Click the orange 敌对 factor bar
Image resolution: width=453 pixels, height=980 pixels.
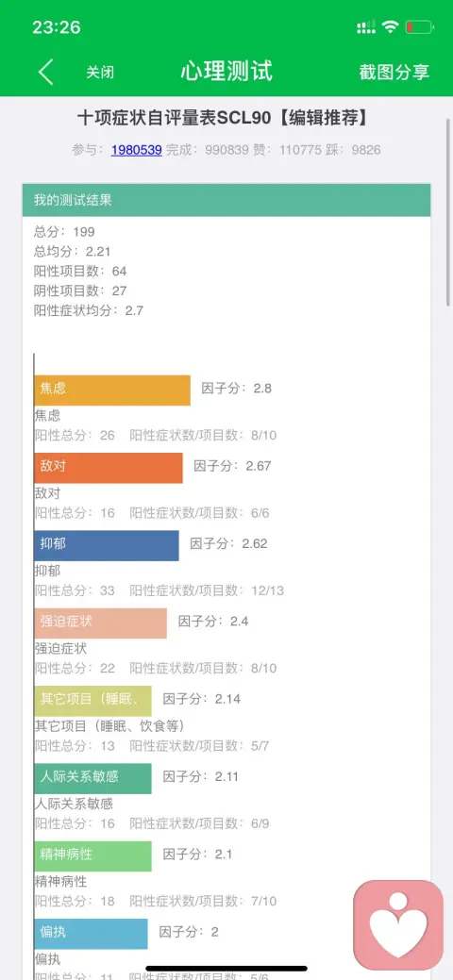109,468
